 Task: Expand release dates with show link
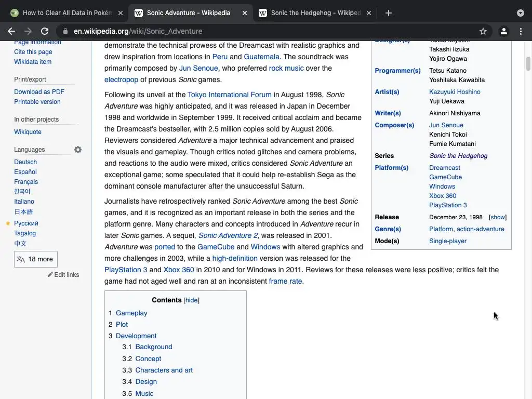click(498, 217)
